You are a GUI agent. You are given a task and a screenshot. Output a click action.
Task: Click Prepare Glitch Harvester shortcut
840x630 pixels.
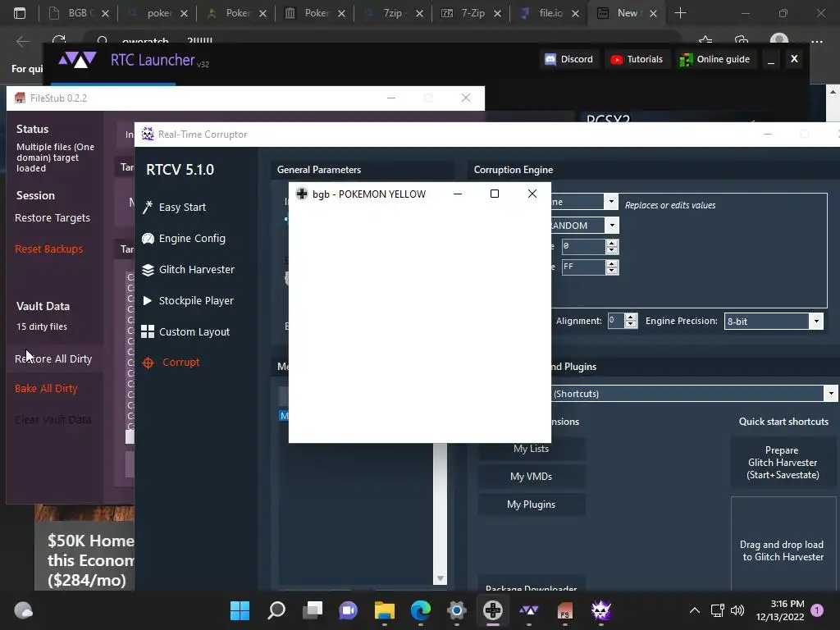(783, 463)
